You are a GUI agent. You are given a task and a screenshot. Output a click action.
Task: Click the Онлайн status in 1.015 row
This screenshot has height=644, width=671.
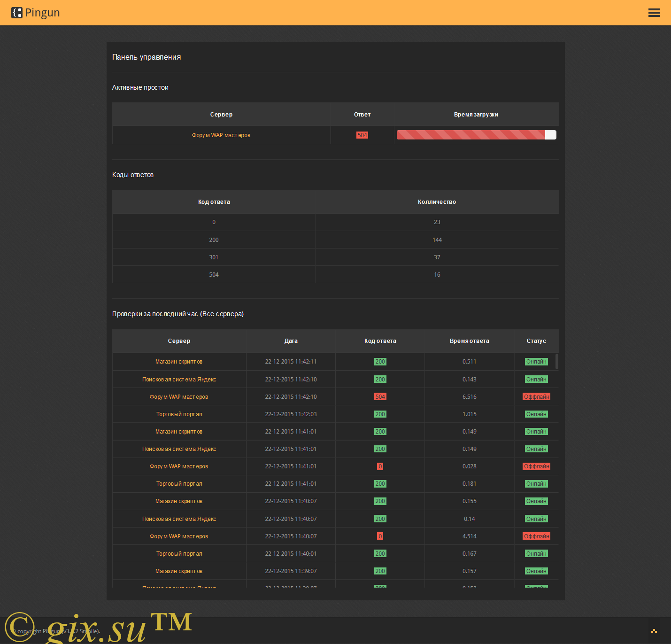click(536, 414)
